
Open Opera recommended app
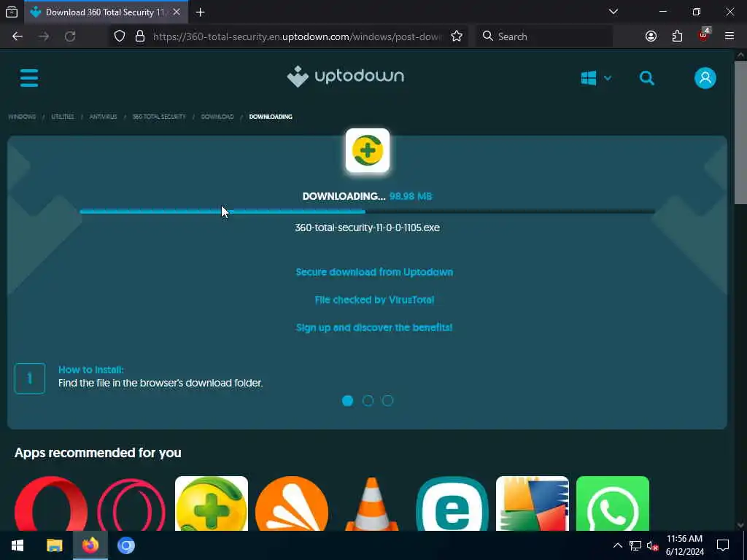tap(51, 503)
